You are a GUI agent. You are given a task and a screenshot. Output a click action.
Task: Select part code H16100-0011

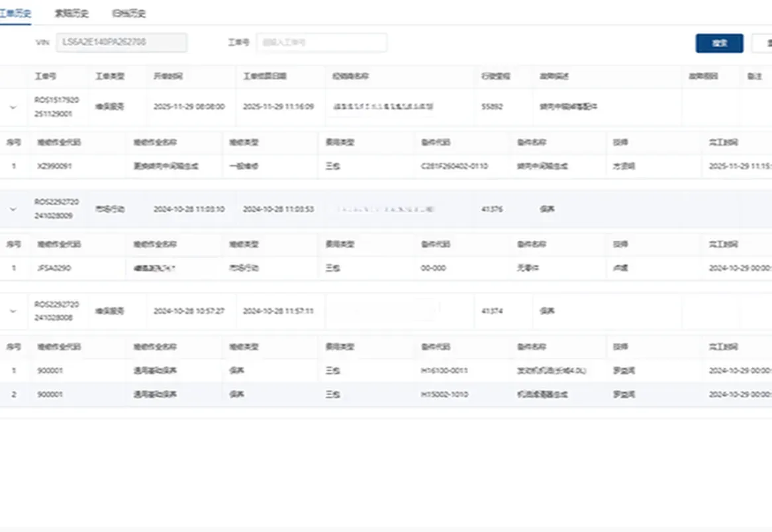point(444,371)
